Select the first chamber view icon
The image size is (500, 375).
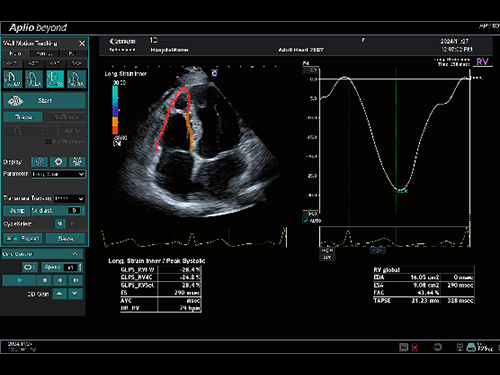(x=13, y=79)
